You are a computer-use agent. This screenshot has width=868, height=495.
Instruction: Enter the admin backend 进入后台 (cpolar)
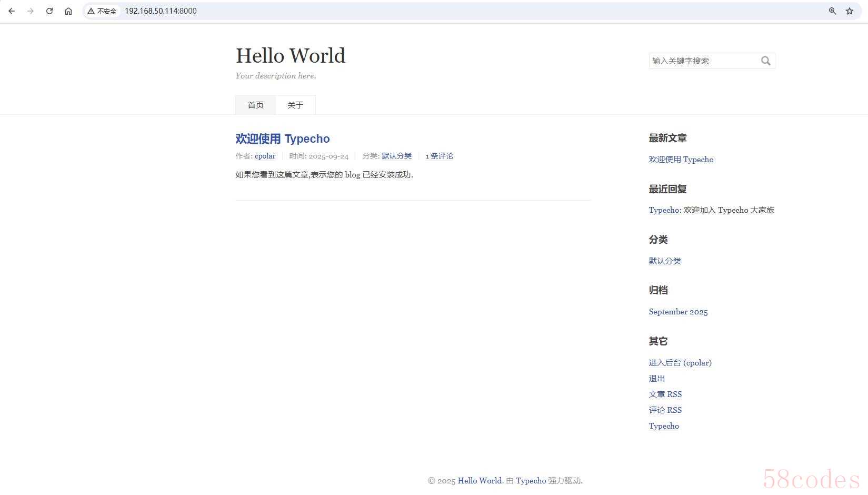[x=680, y=363]
